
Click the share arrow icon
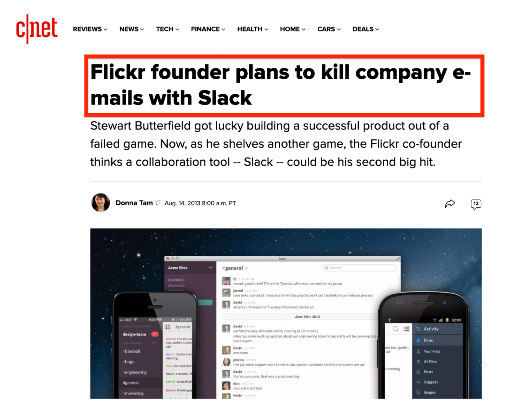pos(450,204)
